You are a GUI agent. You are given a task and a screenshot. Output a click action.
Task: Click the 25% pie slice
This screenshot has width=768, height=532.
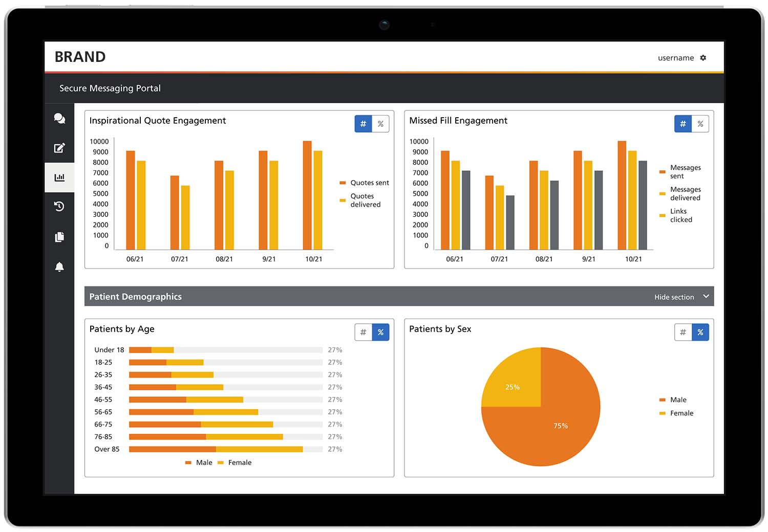[x=513, y=387]
